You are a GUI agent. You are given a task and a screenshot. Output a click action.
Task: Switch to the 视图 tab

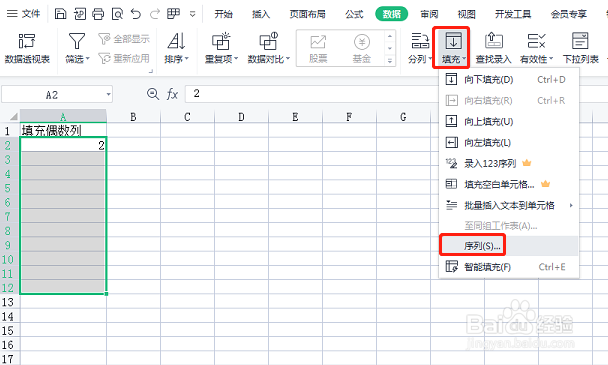click(x=466, y=14)
